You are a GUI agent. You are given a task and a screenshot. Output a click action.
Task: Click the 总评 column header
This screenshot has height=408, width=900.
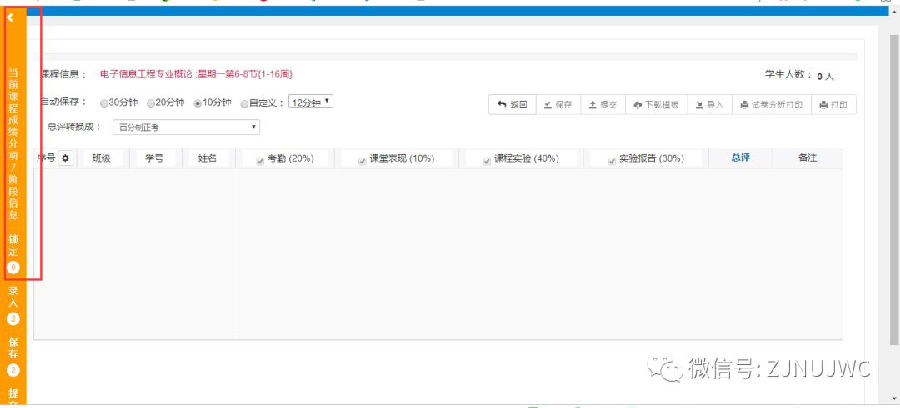tap(740, 158)
